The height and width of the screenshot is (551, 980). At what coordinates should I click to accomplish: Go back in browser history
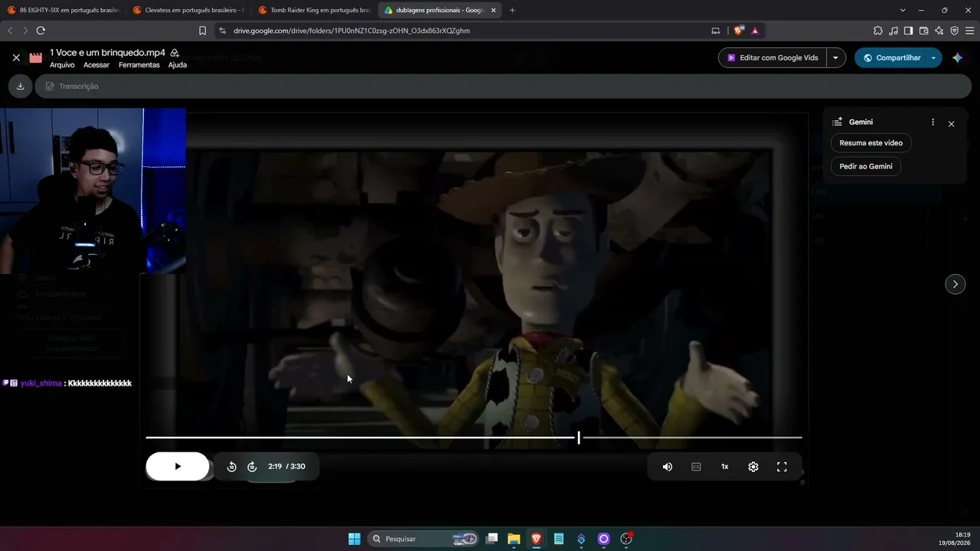tap(10, 31)
